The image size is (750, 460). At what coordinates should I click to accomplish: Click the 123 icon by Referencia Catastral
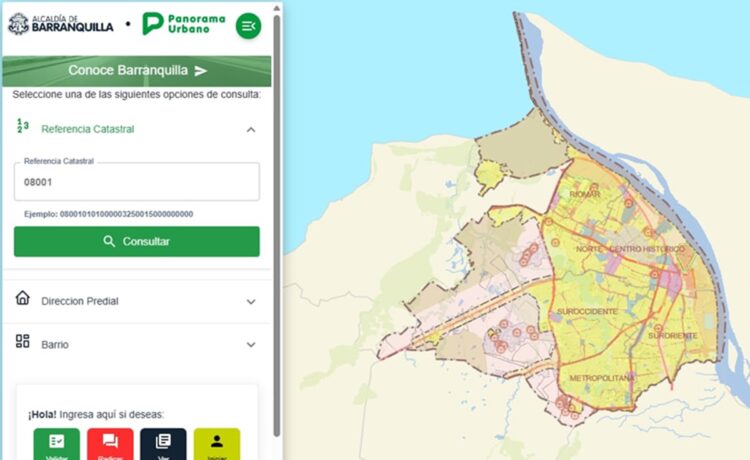[23, 127]
